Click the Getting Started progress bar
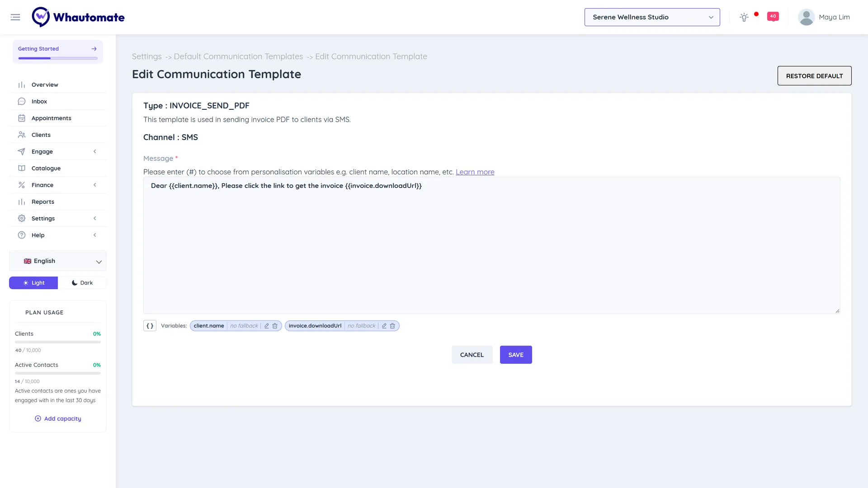The width and height of the screenshot is (868, 488). [x=58, y=58]
